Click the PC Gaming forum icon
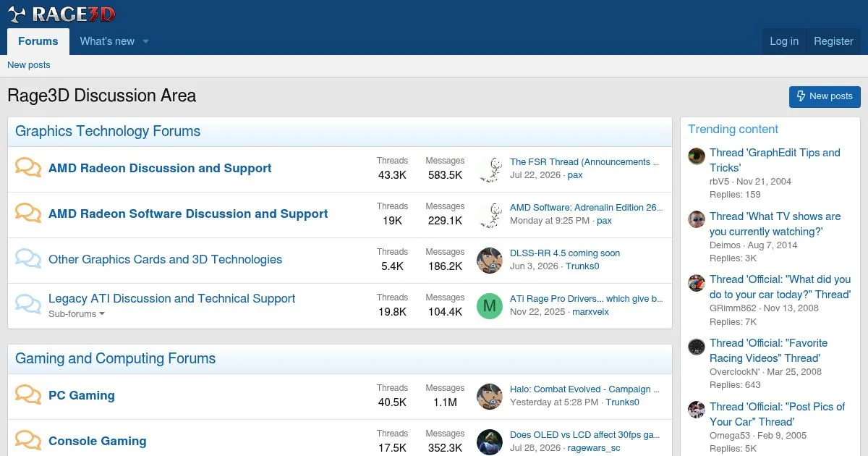 [28, 395]
